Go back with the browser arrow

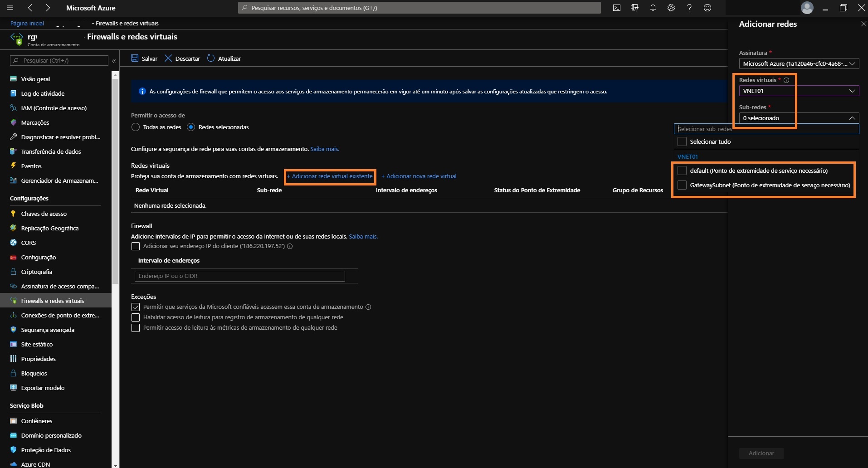pos(30,8)
